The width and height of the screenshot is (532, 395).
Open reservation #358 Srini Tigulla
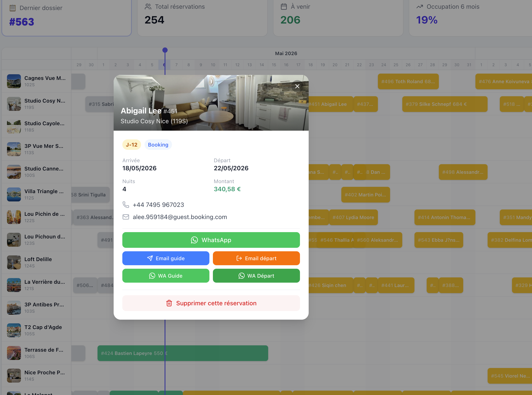[x=90, y=195]
